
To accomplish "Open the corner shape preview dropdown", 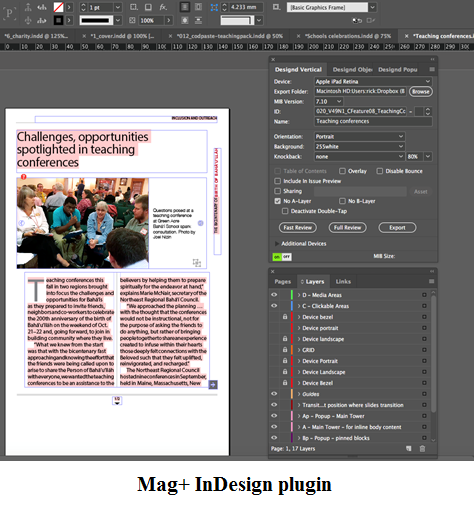I will 259,20.
